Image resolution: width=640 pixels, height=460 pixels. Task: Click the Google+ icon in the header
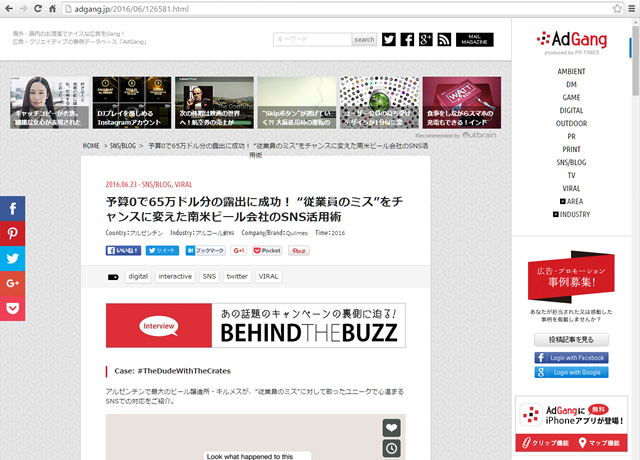424,40
